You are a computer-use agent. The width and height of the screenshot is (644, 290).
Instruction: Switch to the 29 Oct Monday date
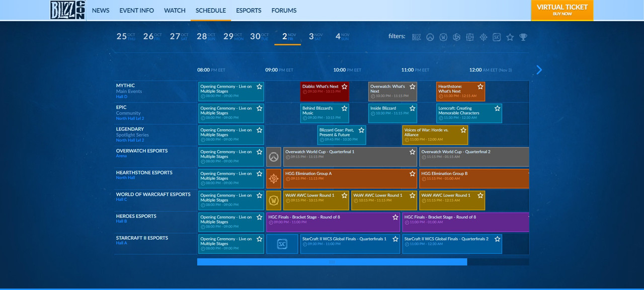pyautogui.click(x=233, y=36)
